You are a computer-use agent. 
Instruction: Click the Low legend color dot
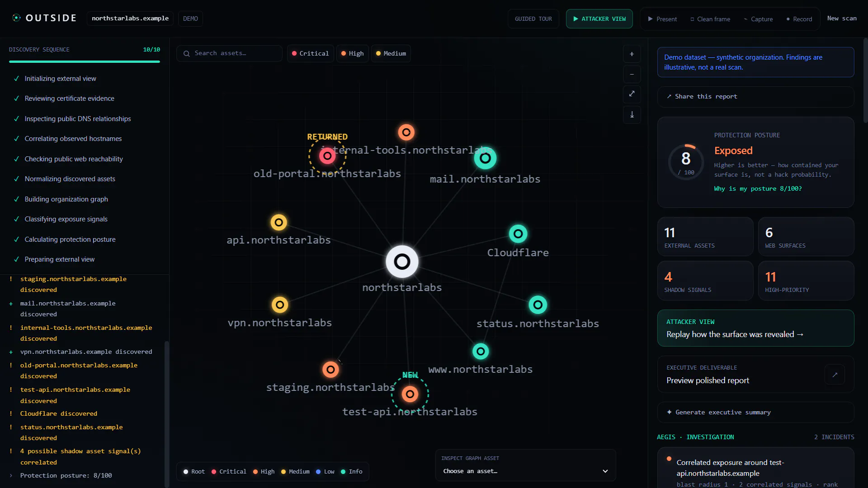pyautogui.click(x=318, y=472)
